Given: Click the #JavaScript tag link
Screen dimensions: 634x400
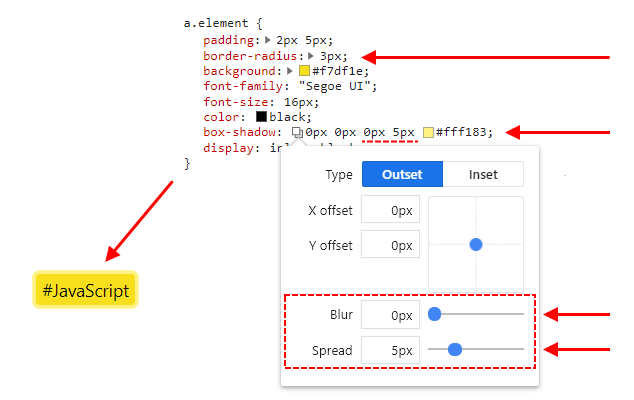Looking at the screenshot, I should [x=86, y=290].
